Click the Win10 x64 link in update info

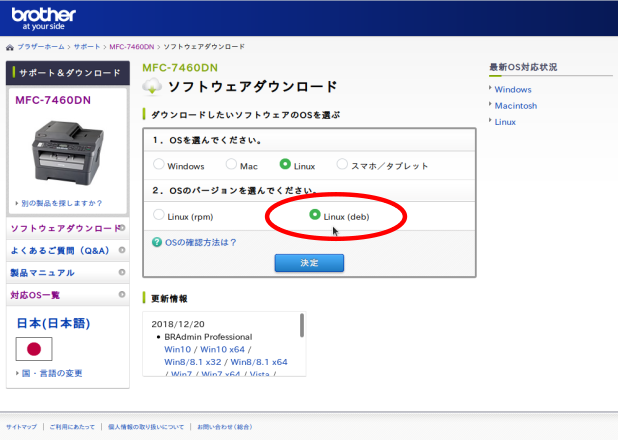coord(222,349)
